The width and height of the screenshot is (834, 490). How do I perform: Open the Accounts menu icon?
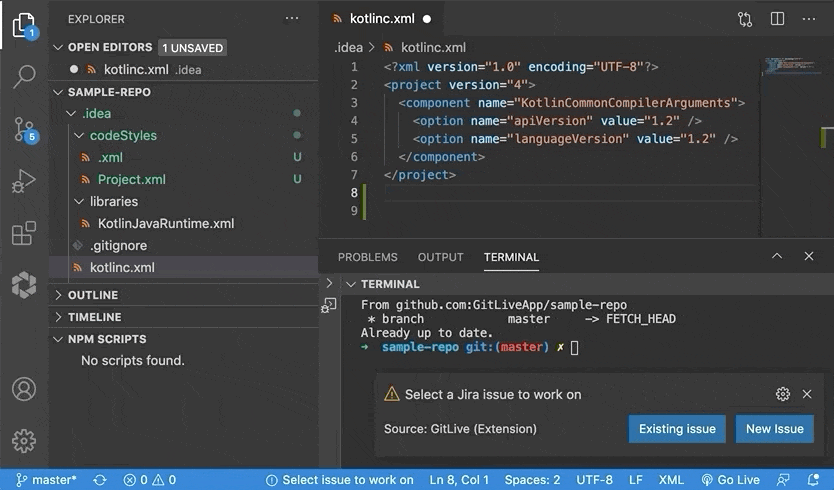24,389
